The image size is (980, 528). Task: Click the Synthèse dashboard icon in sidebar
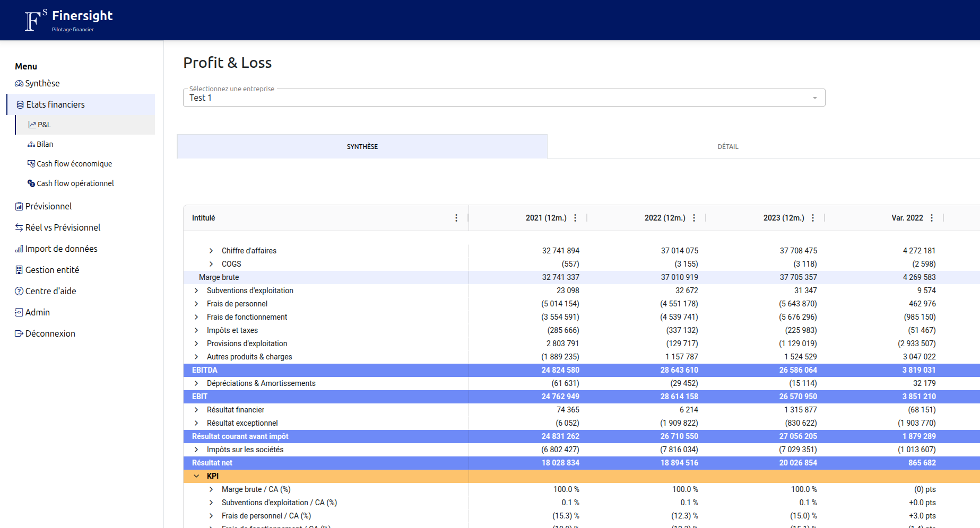[x=19, y=84]
